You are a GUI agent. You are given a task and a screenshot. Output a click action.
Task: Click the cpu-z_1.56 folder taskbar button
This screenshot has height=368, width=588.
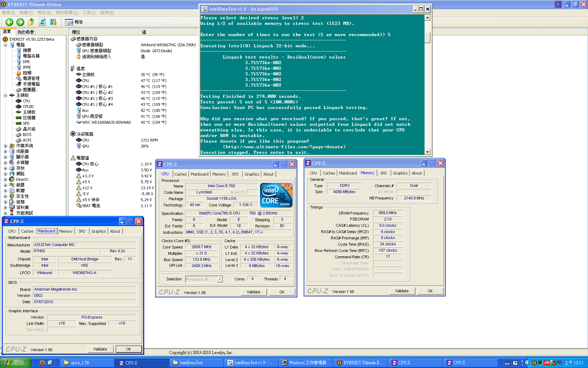tap(88, 363)
